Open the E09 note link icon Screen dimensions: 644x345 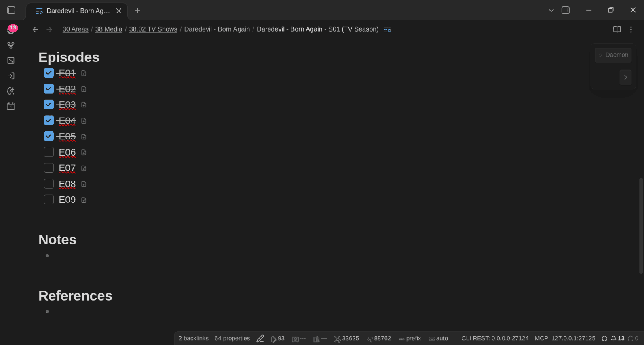[x=84, y=200]
